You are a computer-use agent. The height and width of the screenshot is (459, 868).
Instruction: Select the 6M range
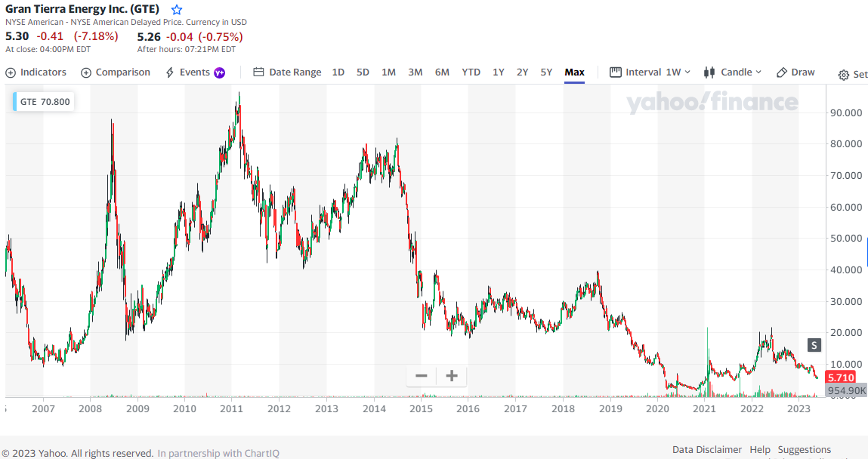[x=442, y=72]
